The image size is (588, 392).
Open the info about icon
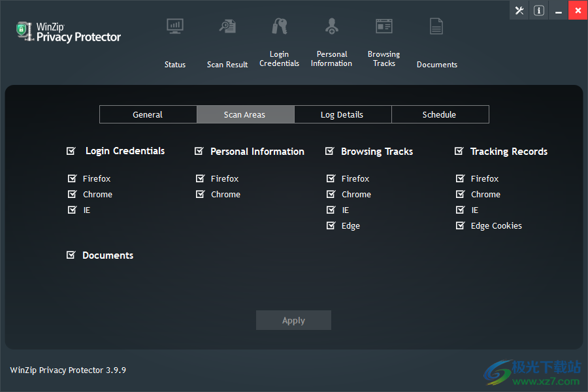pos(539,10)
